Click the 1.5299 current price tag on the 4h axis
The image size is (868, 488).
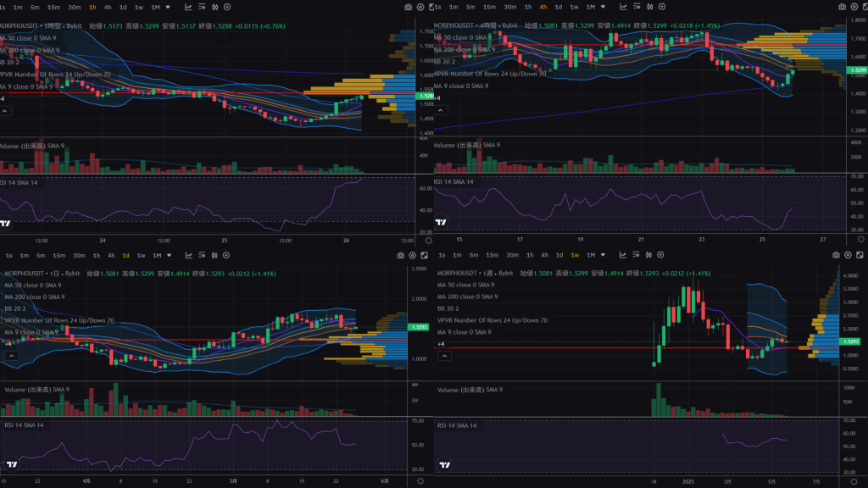point(858,70)
